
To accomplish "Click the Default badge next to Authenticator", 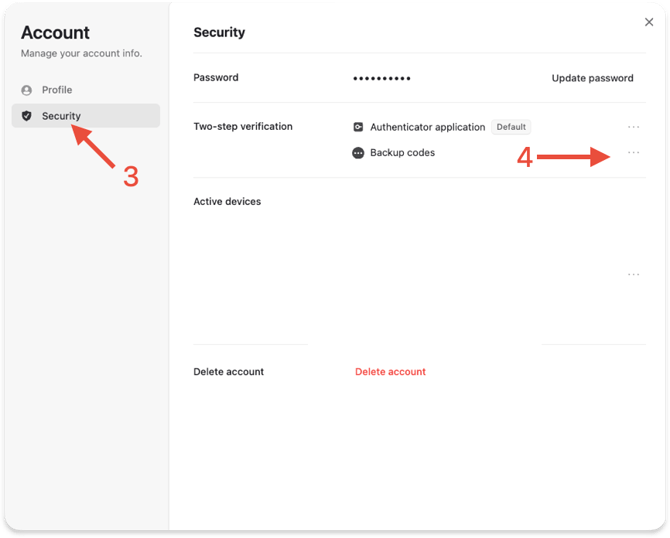I will tap(511, 127).
